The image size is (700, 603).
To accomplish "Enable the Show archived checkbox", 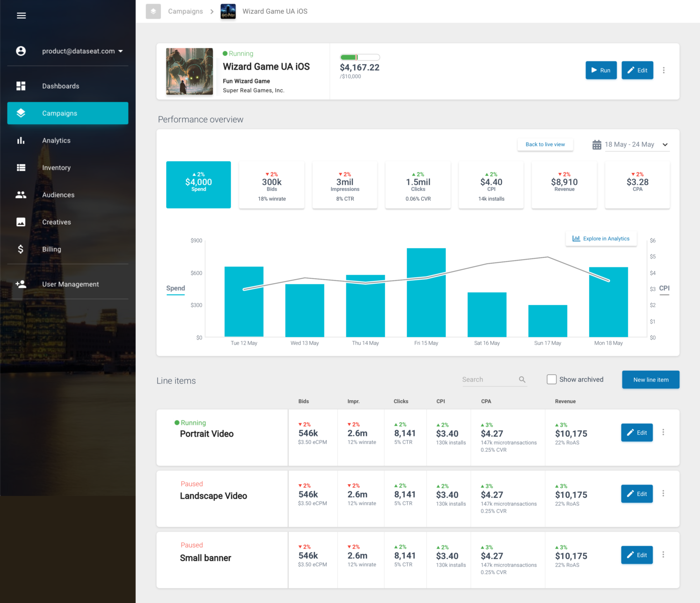I will 551,379.
